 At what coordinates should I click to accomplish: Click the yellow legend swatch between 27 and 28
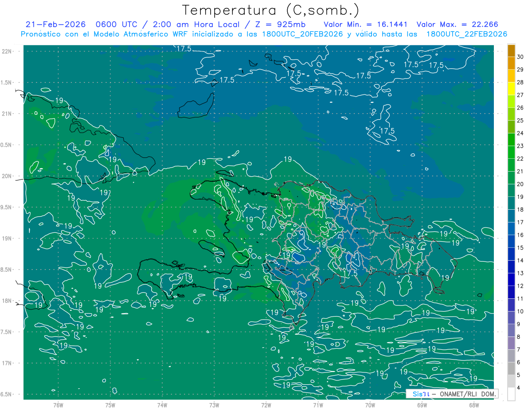coord(511,89)
